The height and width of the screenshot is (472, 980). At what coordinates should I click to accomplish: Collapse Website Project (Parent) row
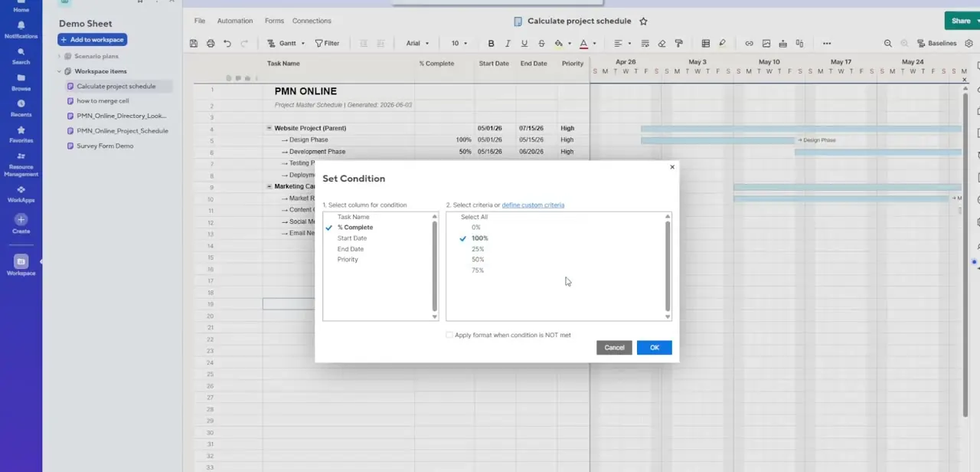pos(269,129)
